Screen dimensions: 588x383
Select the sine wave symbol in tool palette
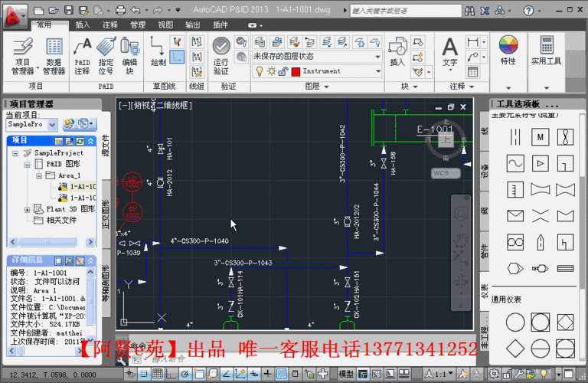(515, 163)
